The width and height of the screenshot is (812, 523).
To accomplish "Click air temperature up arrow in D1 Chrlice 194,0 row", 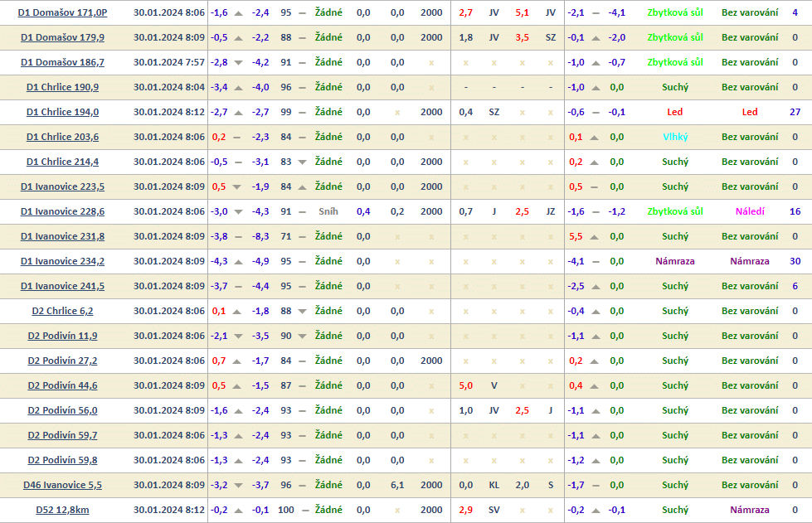I will click(239, 113).
